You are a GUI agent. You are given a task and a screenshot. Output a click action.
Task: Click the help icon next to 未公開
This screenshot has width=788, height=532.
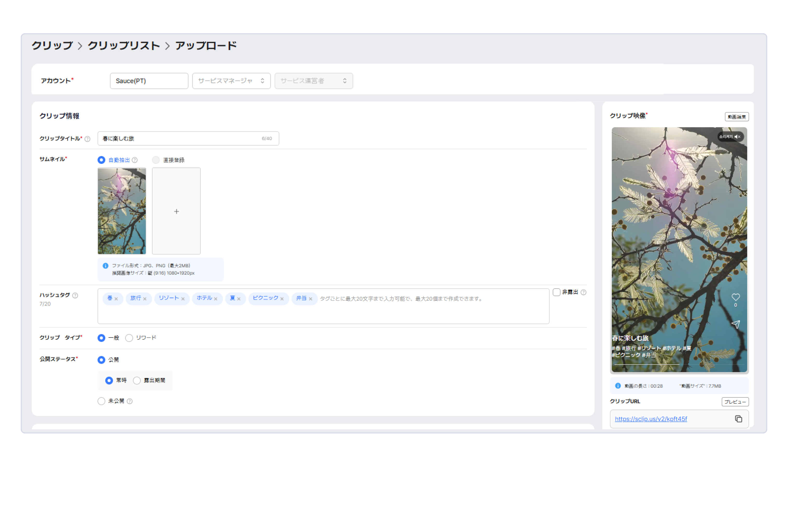coord(130,401)
